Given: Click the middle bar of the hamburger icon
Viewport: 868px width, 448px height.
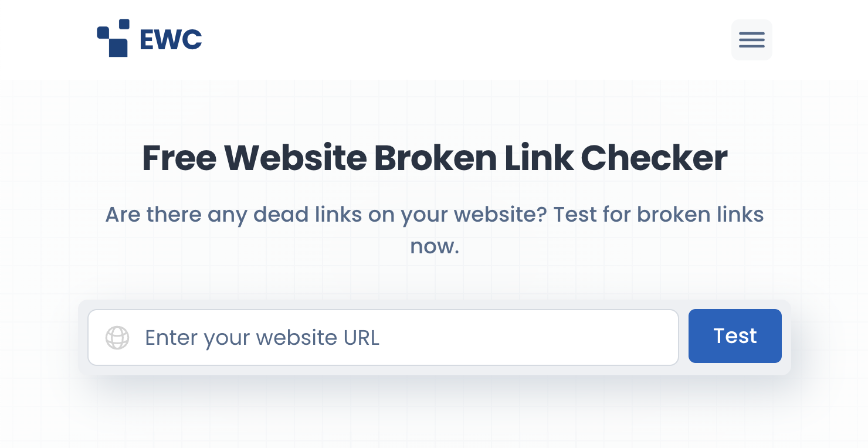Looking at the screenshot, I should coord(751,40).
